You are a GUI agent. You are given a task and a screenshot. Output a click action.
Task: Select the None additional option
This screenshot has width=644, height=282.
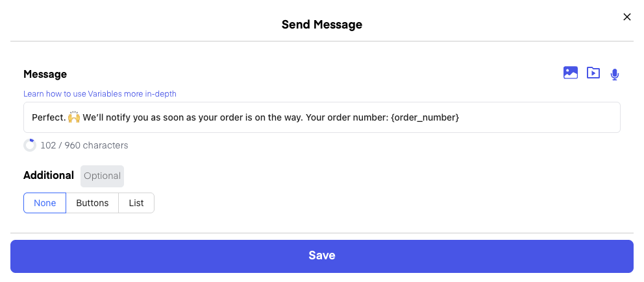click(45, 203)
